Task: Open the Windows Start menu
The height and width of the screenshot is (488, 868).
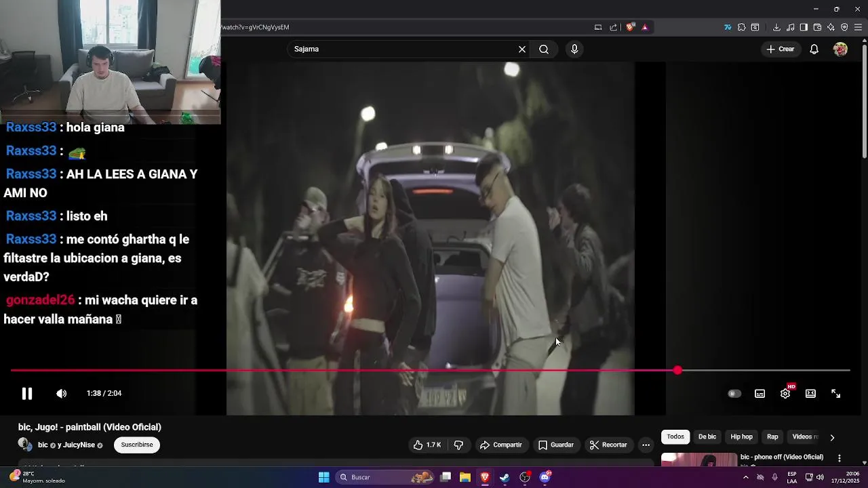Action: point(324,477)
